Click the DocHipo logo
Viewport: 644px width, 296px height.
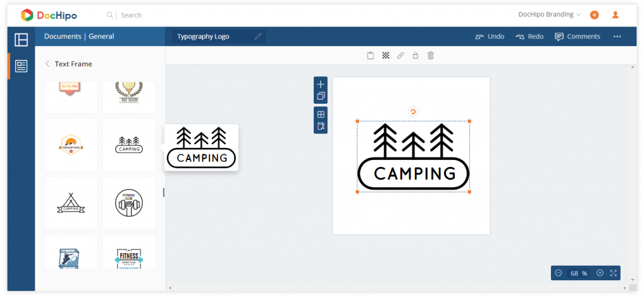[49, 15]
